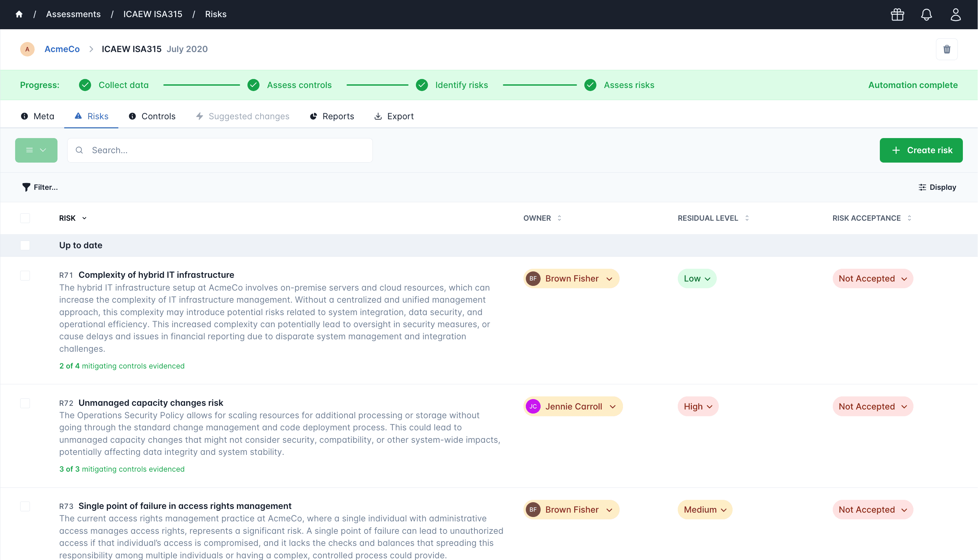Open the Display settings icon
978x560 pixels.
(x=922, y=187)
